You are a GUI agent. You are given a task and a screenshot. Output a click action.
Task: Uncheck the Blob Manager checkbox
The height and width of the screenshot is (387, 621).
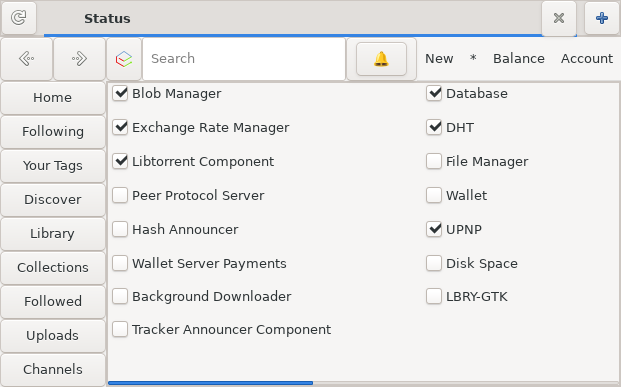(x=120, y=93)
